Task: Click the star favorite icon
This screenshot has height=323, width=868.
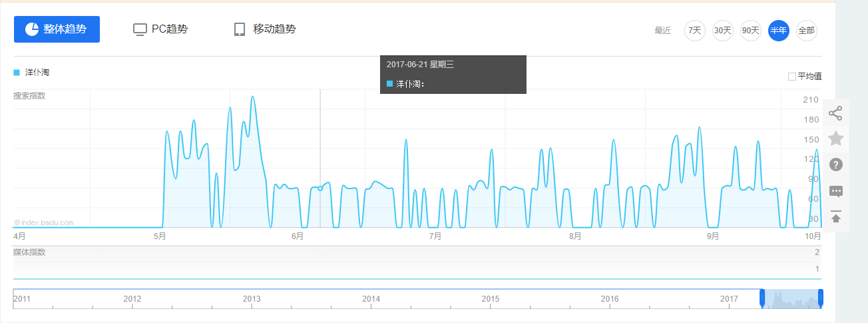Action: pyautogui.click(x=836, y=139)
